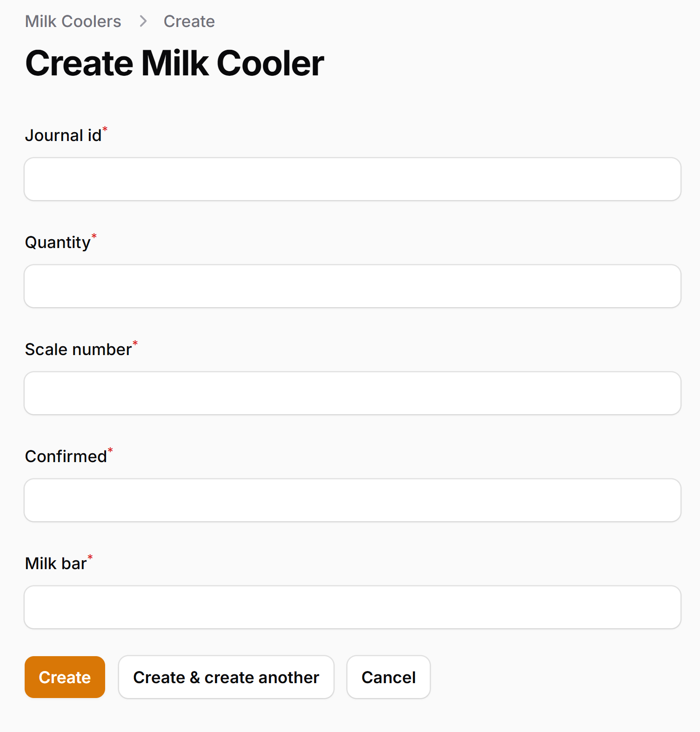Screen dimensions: 700x732
Task: Cancel the milk cooler creation
Action: point(388,677)
